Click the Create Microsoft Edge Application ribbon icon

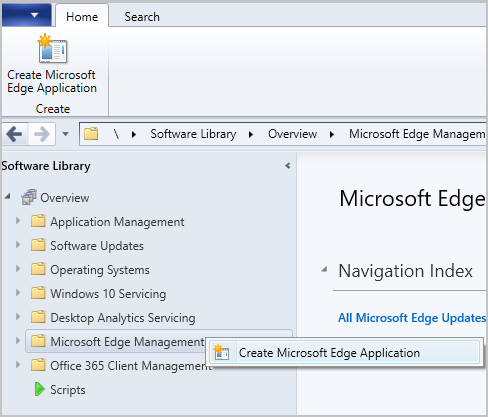coord(52,49)
